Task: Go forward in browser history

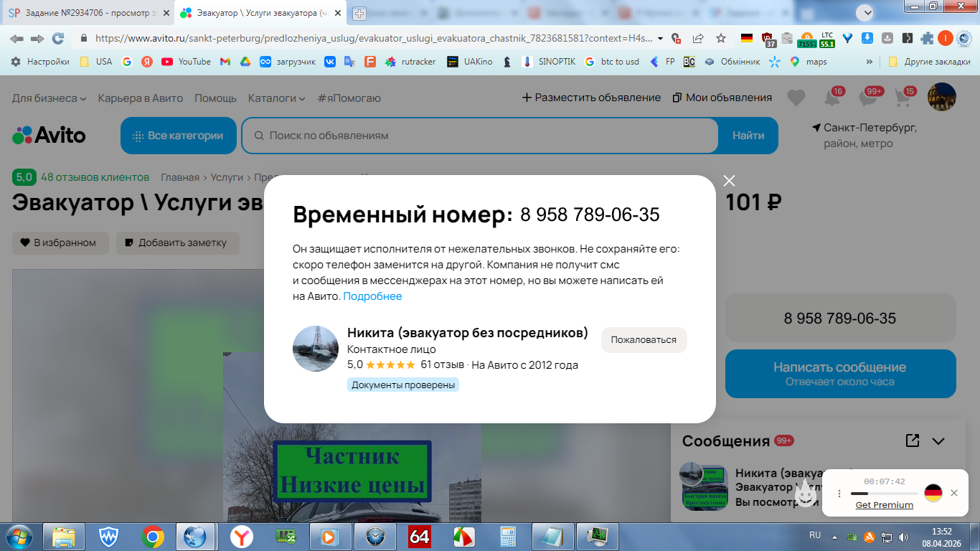Action: click(37, 38)
